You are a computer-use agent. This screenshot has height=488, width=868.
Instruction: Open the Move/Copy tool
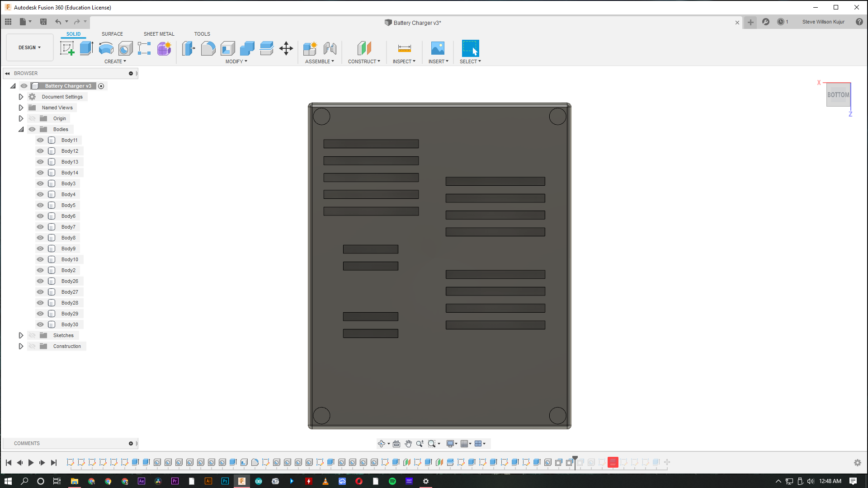(286, 48)
